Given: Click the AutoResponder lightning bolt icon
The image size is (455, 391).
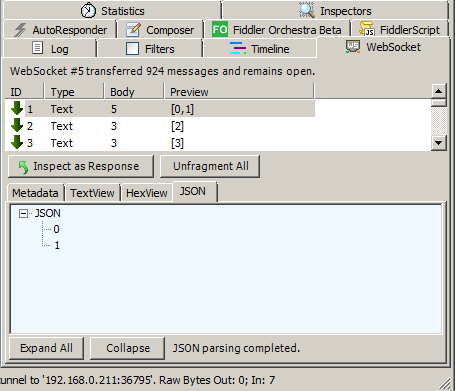Looking at the screenshot, I should 20,30.
